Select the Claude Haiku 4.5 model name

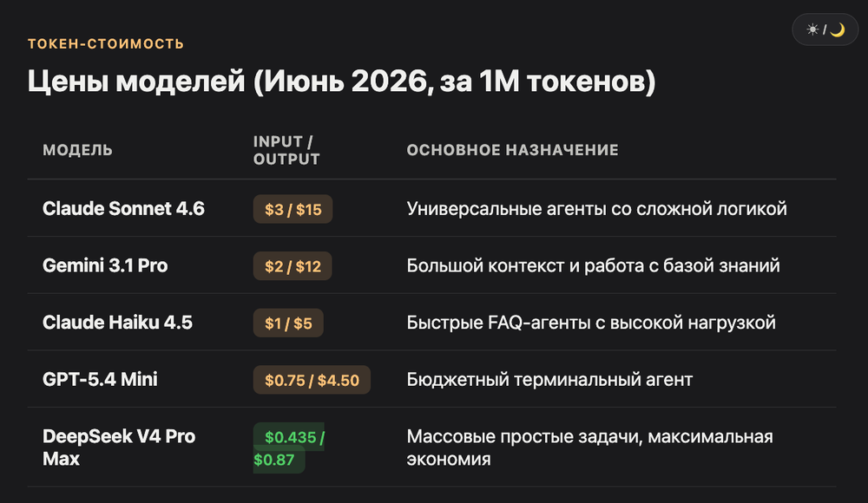[x=117, y=323]
